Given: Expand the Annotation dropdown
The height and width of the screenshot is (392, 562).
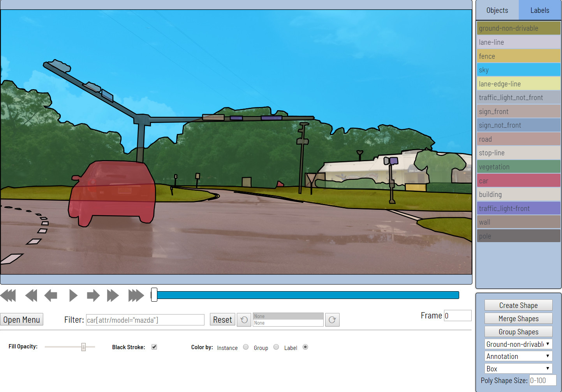Looking at the screenshot, I should [518, 356].
